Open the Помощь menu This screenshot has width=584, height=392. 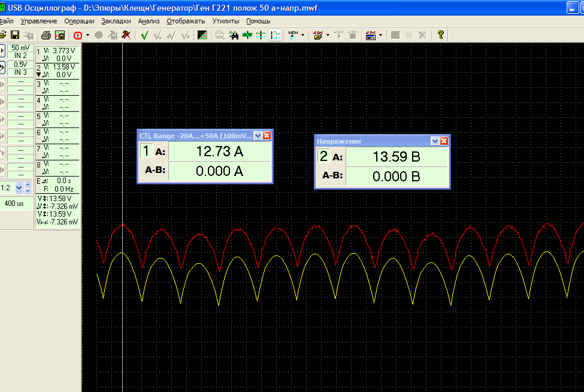coord(258,21)
